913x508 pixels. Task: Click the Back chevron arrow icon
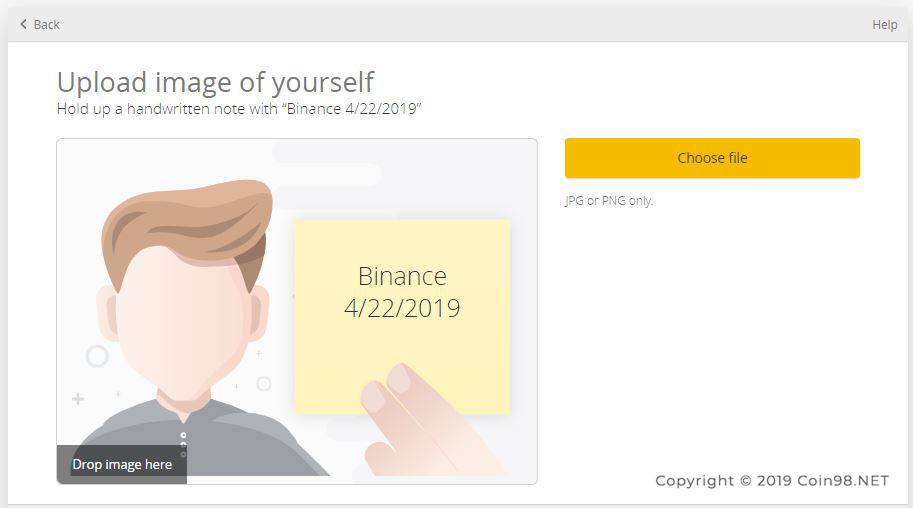click(23, 24)
